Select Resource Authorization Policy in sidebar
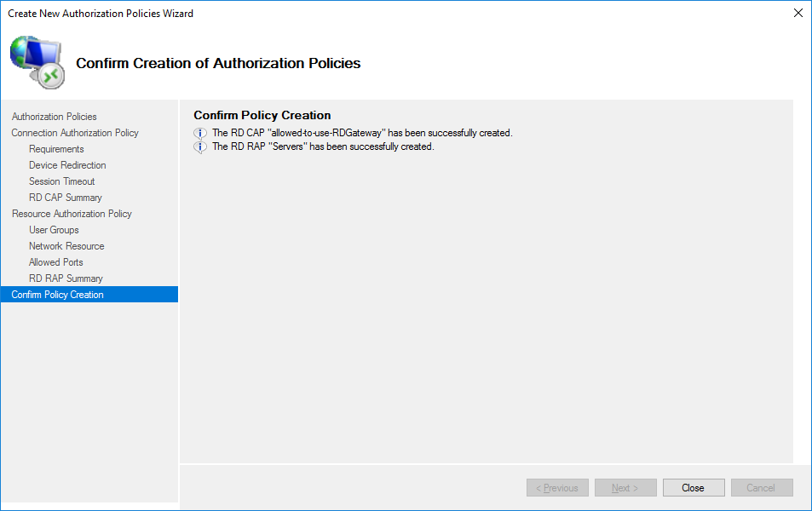Viewport: 812px width, 511px height. pos(72,214)
